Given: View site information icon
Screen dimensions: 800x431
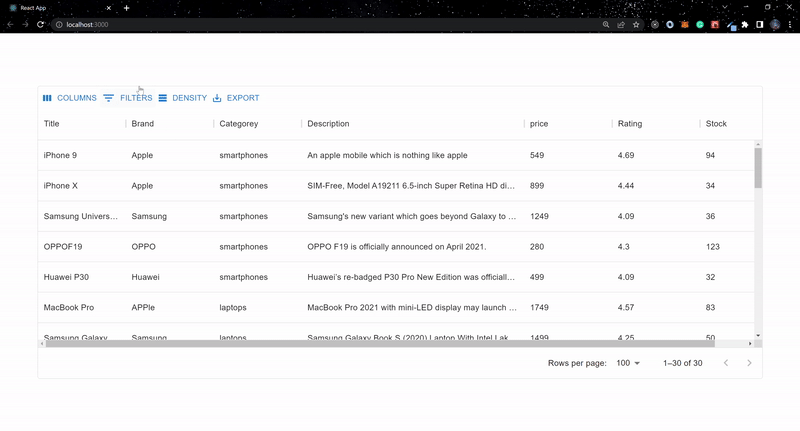Looking at the screenshot, I should click(x=59, y=24).
